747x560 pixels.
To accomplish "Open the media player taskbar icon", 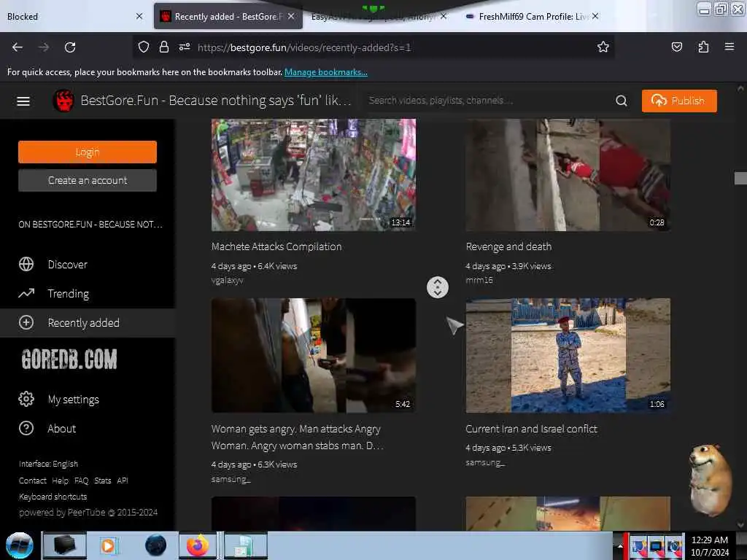I will pyautogui.click(x=108, y=545).
